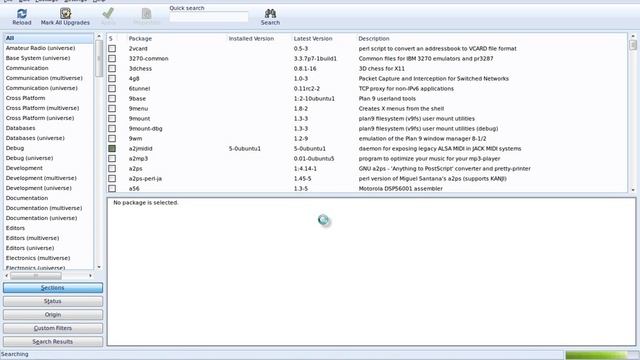Mark the a2ps package checkbox
640x360 pixels.
click(x=112, y=169)
